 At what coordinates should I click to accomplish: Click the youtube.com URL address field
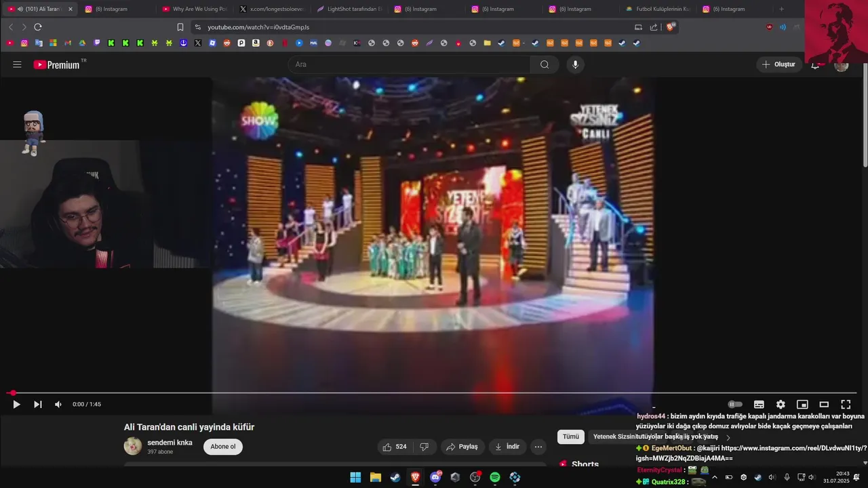258,27
